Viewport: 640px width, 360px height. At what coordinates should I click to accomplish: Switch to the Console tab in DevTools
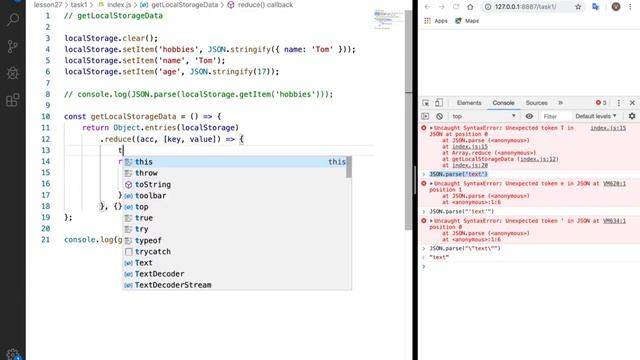point(503,103)
